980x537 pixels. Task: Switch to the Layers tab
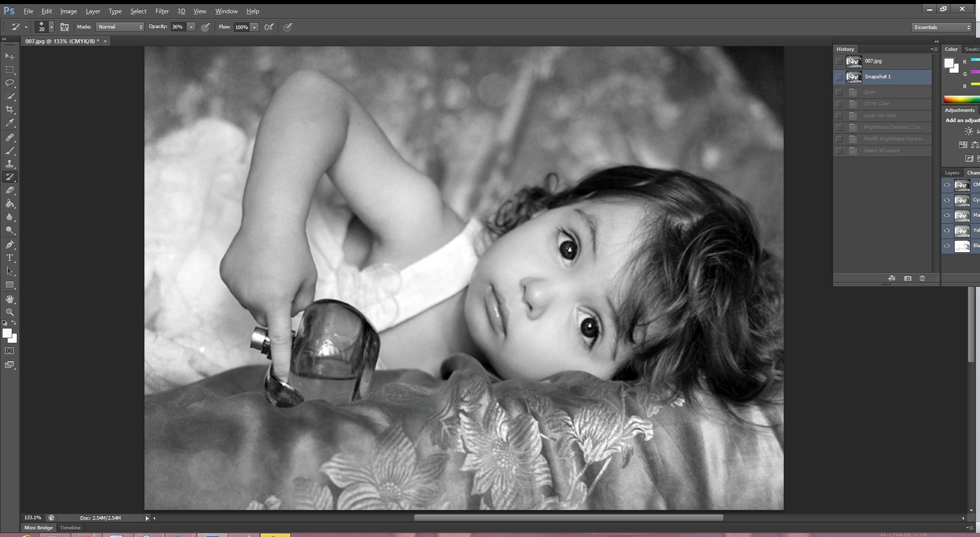pos(952,173)
